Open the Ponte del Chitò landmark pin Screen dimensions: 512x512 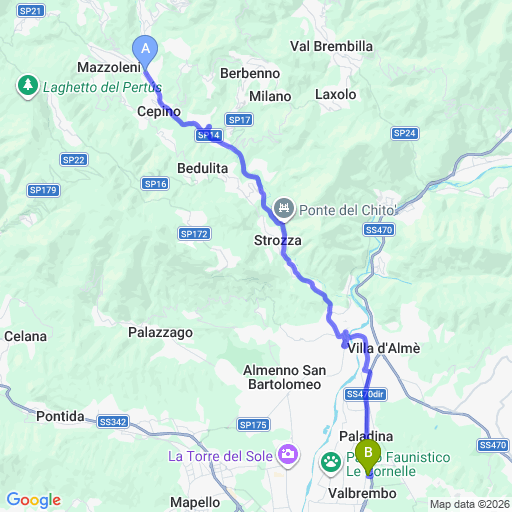(x=284, y=209)
